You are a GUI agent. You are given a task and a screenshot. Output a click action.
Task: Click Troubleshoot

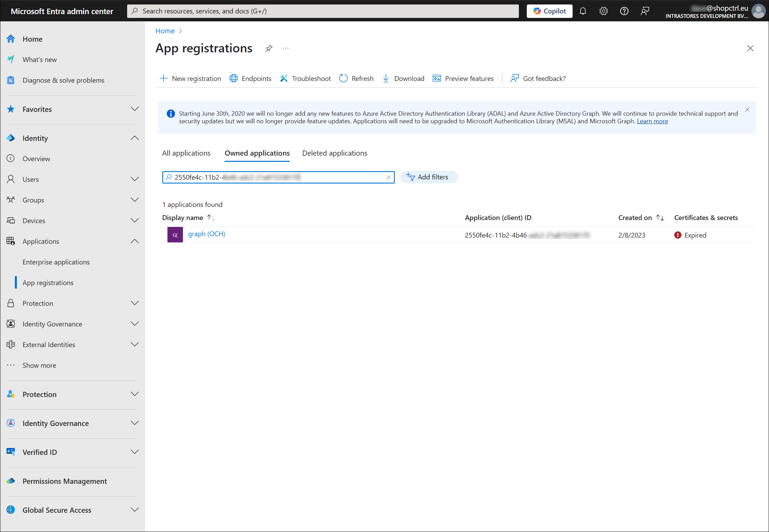(305, 79)
